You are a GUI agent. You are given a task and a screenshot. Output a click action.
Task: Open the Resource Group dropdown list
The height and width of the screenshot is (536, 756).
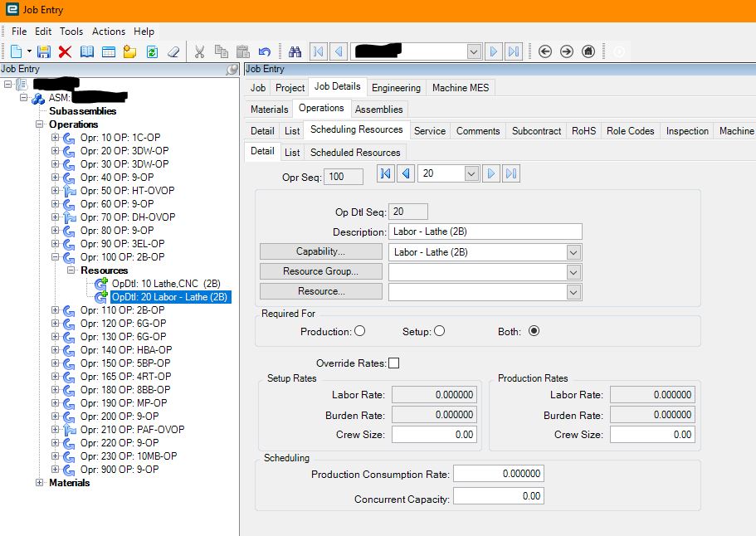[x=573, y=272]
